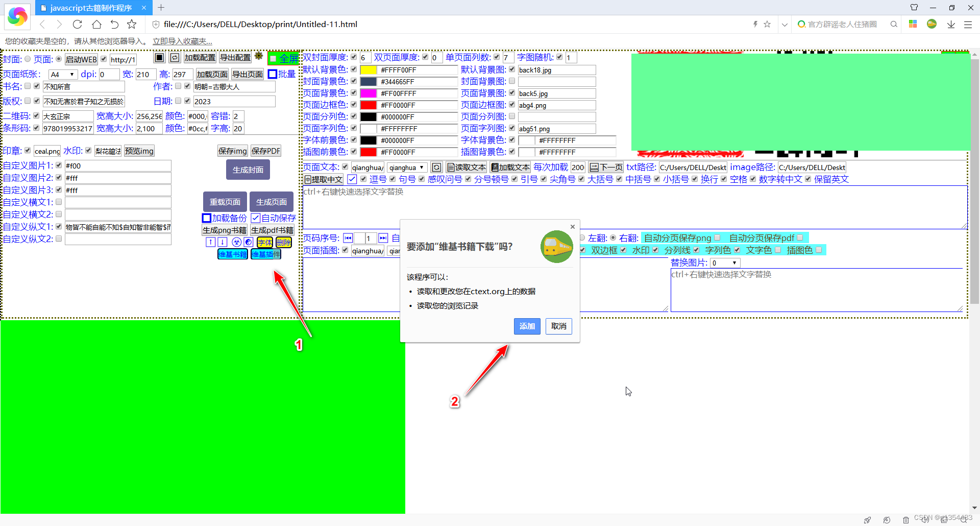Expand the browser address bar dropdown chevron
Screen dimensions: 980x526
785,24
